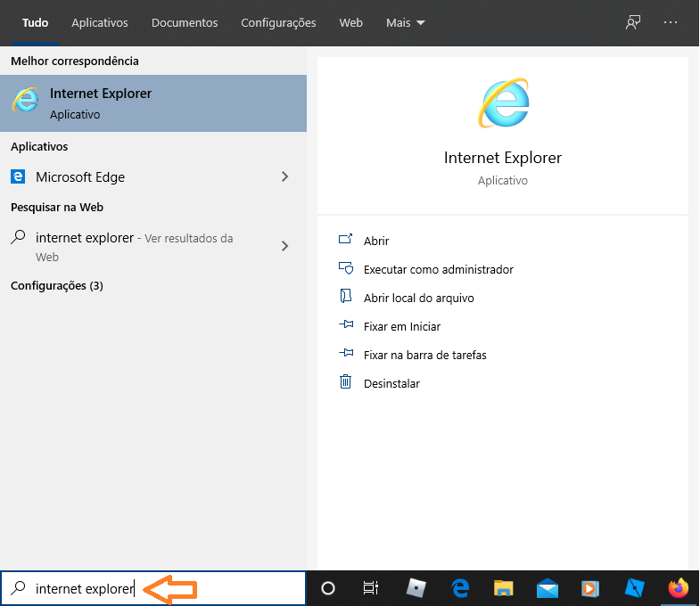Open File Explorer in the taskbar
Image resolution: width=700 pixels, height=606 pixels.
pyautogui.click(x=504, y=588)
